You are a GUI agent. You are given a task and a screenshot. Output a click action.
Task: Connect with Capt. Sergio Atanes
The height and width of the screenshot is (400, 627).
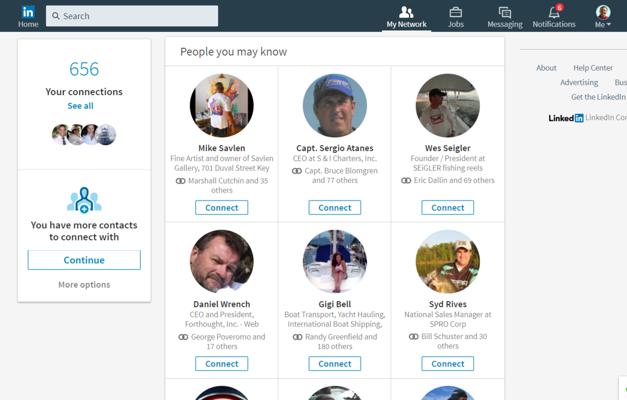coord(334,208)
